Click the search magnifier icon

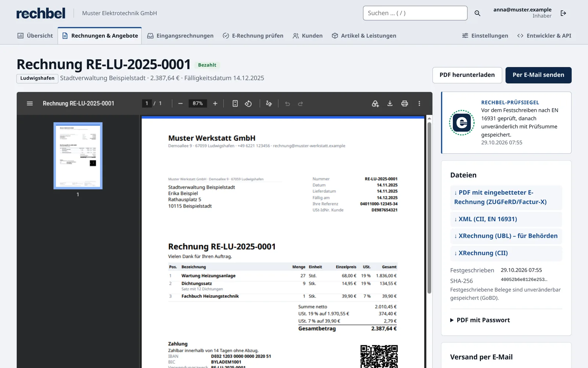tap(477, 13)
